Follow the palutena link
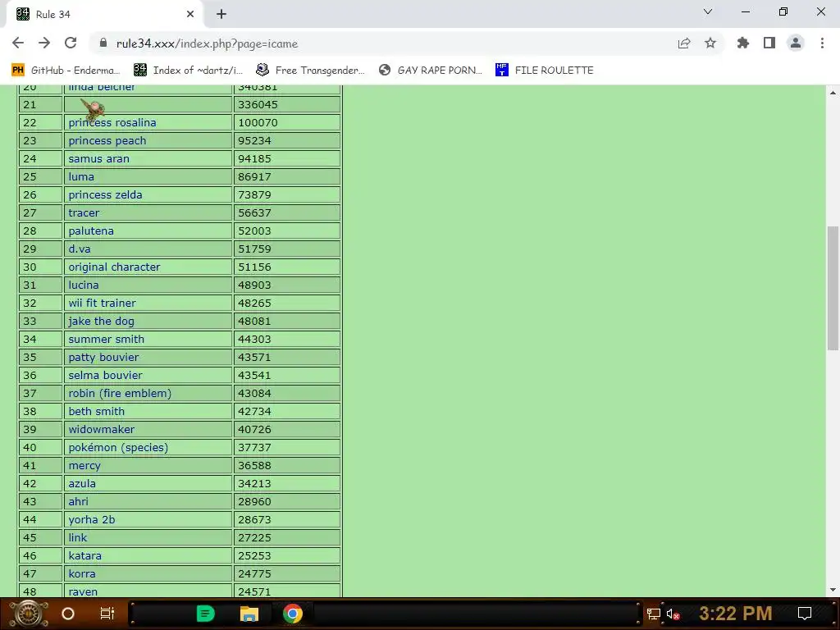This screenshot has height=630, width=840. coord(90,231)
